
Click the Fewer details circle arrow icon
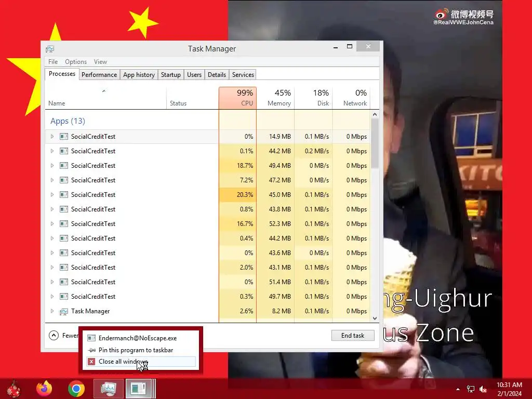54,336
